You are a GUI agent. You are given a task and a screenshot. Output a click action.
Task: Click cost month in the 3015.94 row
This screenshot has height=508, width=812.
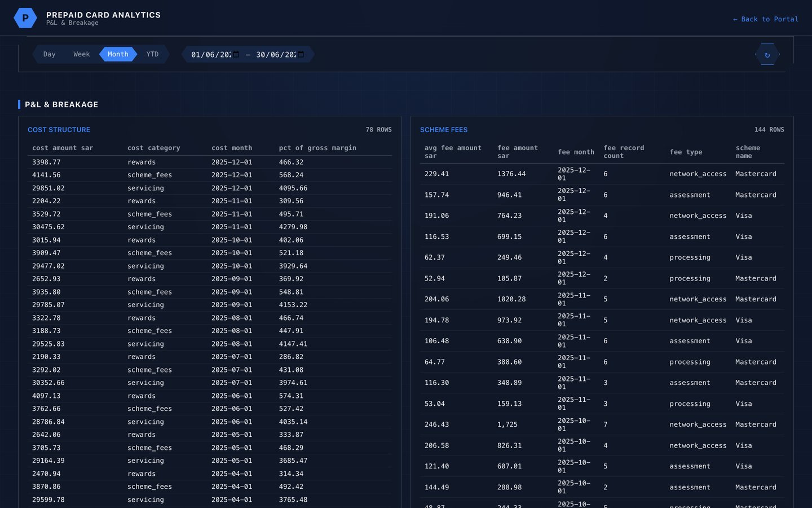[232, 240]
